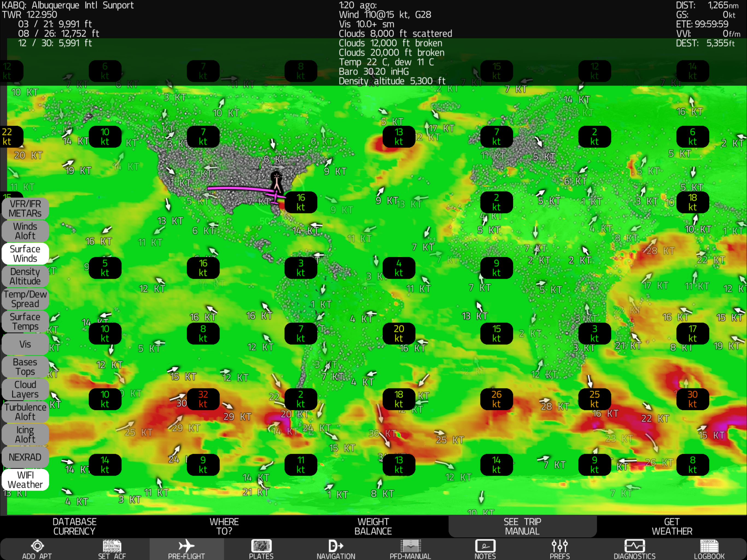Click the red 32 kt wind marker
This screenshot has height=560, width=747.
203,399
